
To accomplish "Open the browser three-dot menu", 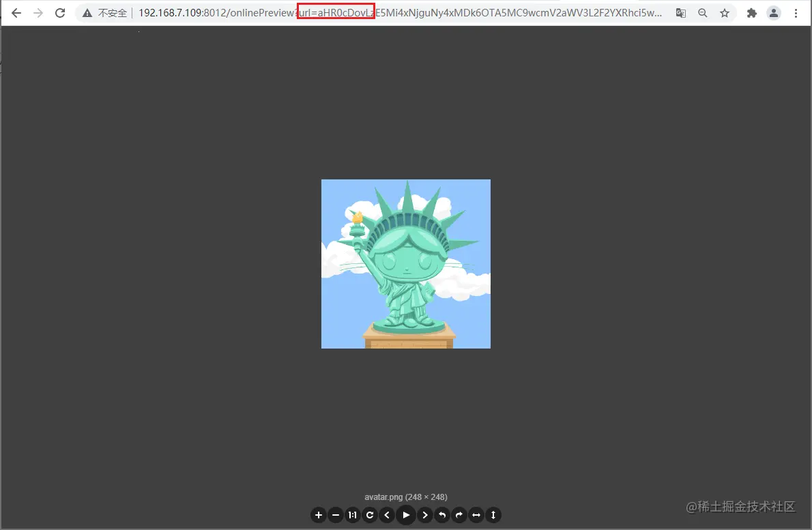I will tap(796, 13).
